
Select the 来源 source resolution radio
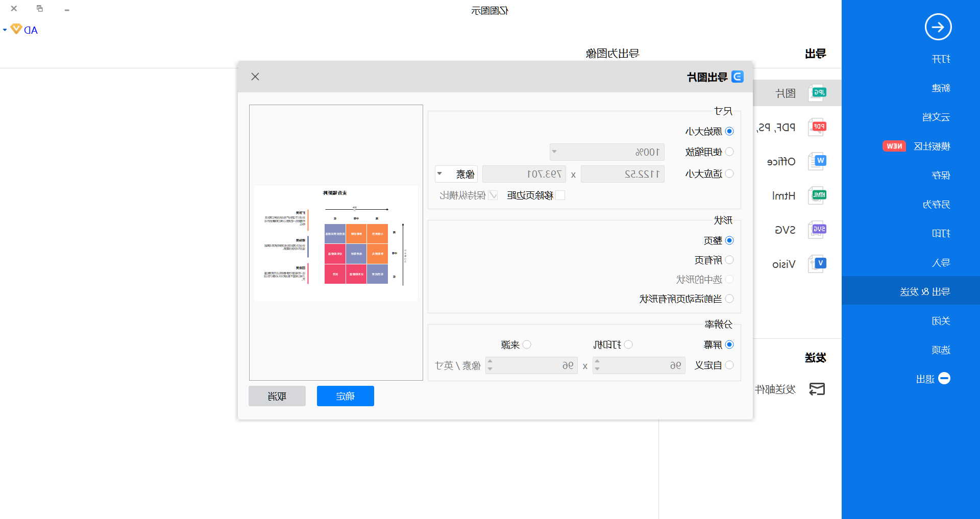[x=527, y=344]
